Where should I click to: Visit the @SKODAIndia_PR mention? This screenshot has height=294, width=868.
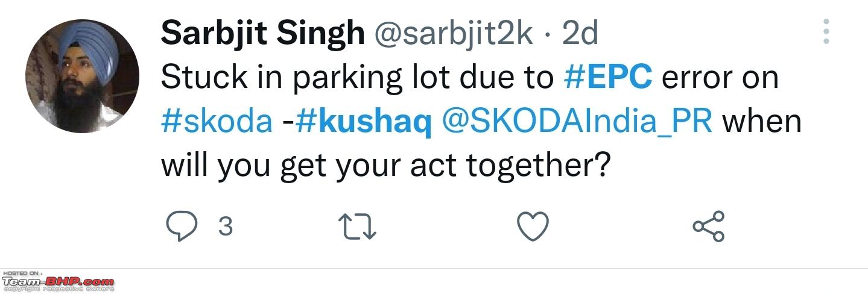coord(577,122)
